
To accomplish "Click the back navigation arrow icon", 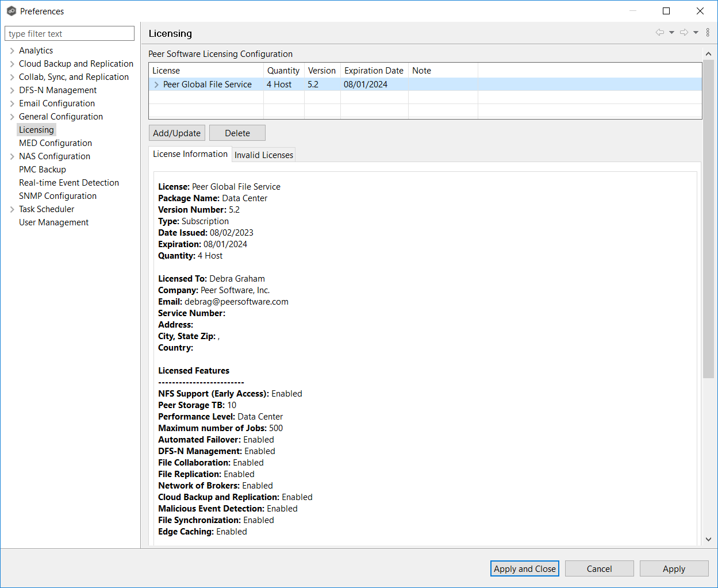I will (659, 33).
